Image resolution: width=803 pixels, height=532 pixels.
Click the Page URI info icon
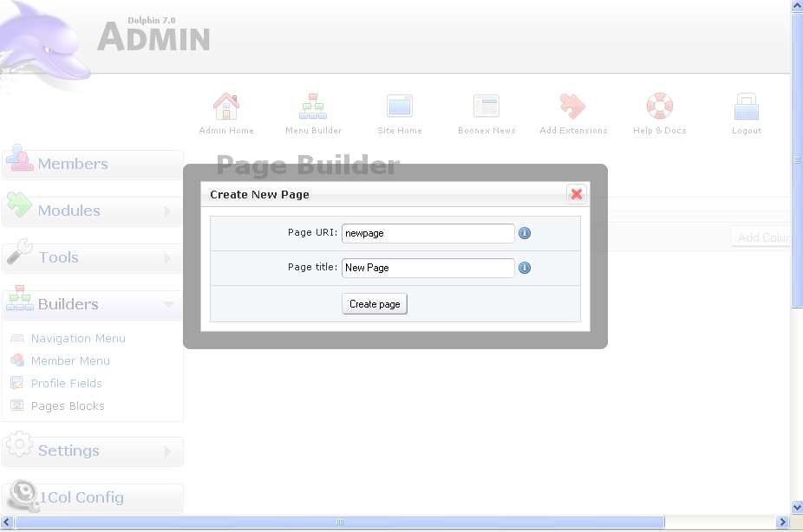tap(525, 233)
